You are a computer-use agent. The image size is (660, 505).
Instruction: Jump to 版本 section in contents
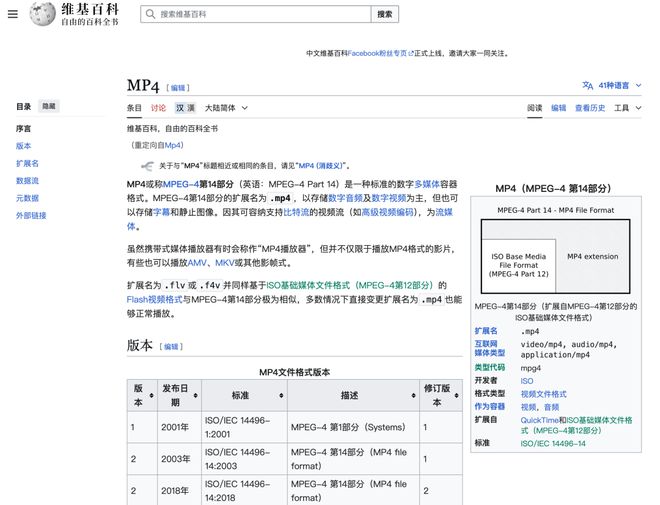coord(24,146)
